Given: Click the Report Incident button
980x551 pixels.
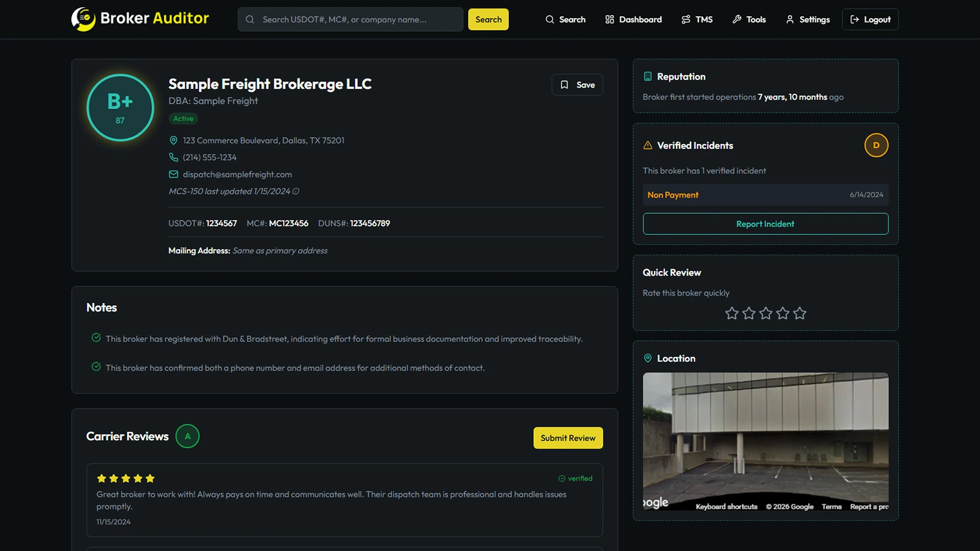Looking at the screenshot, I should point(765,224).
